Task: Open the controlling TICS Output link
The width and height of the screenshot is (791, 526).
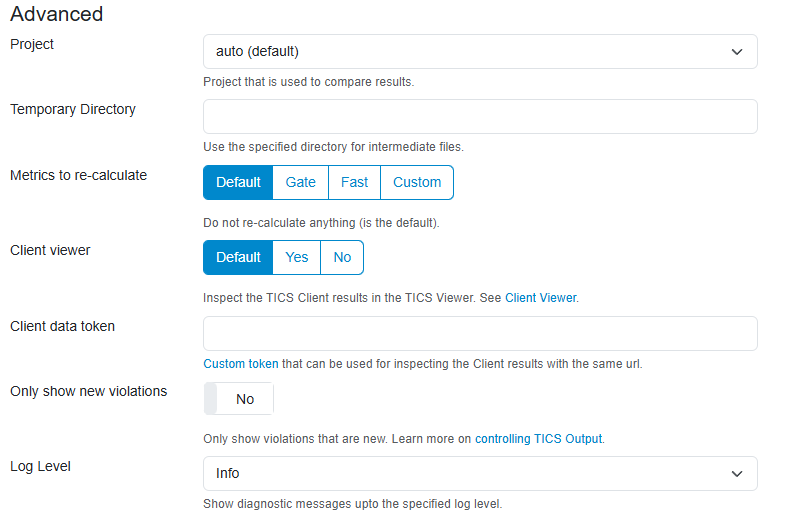Action: [538, 439]
